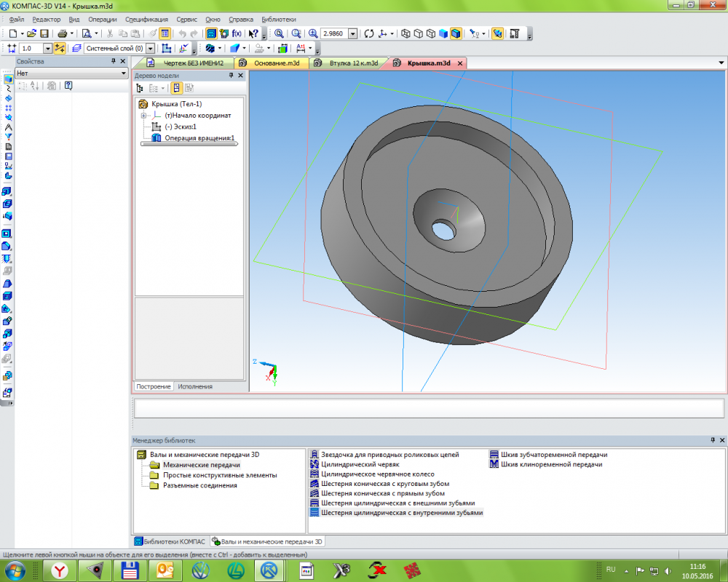Click the spatial curves icon in left sidebar
728x582 pixels.
click(x=8, y=89)
